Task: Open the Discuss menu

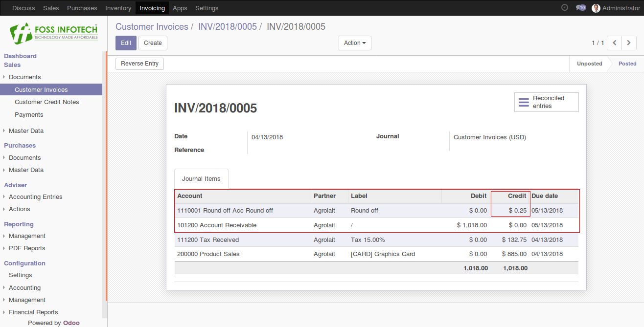Action: (x=24, y=8)
